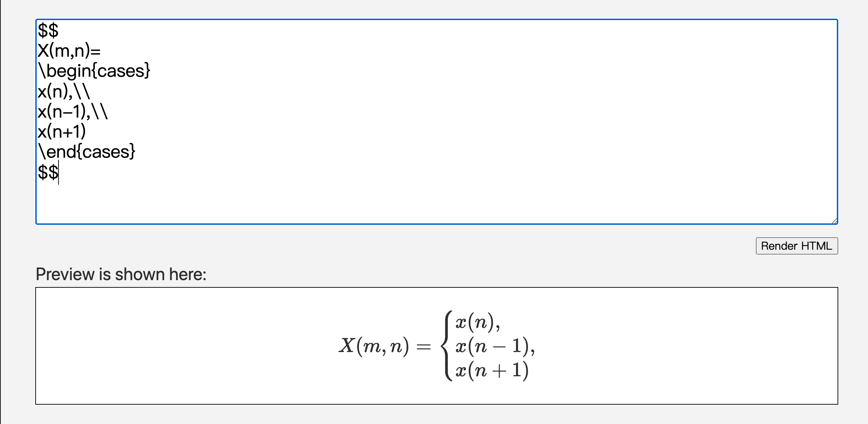Click the X(m,n)= line in the editor
868x424 pixels.
(x=69, y=50)
